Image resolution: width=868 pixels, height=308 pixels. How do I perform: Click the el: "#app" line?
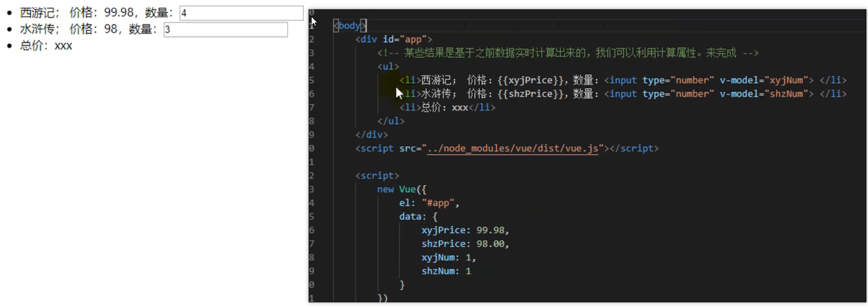[x=429, y=203]
